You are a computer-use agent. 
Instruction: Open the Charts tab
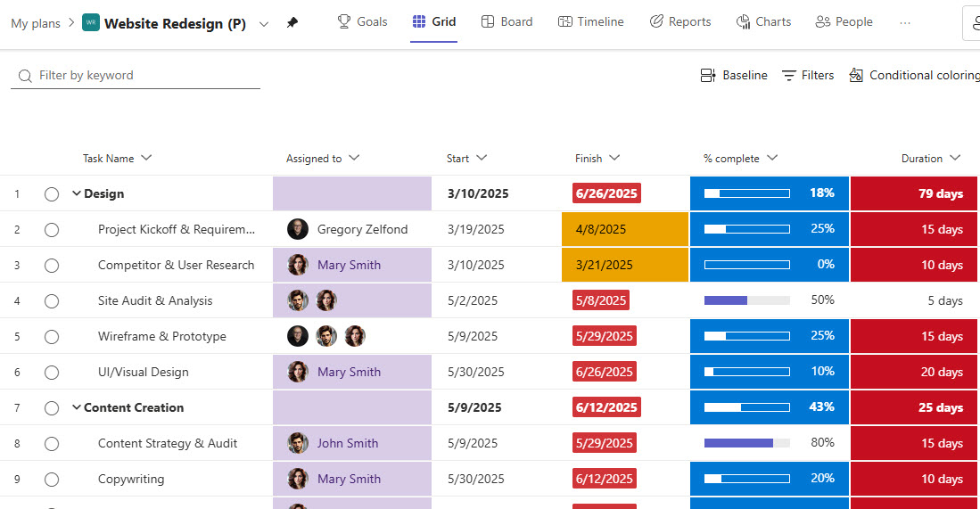(x=763, y=22)
